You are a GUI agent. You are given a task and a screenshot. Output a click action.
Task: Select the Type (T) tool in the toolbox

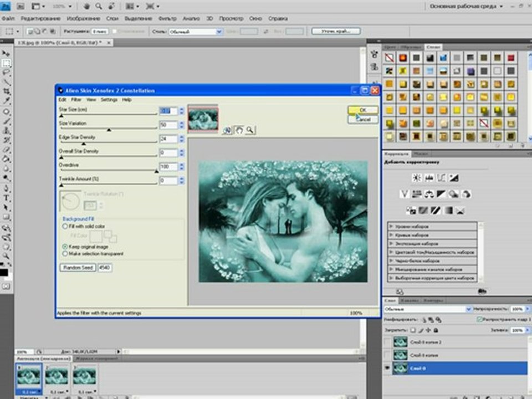[6, 198]
